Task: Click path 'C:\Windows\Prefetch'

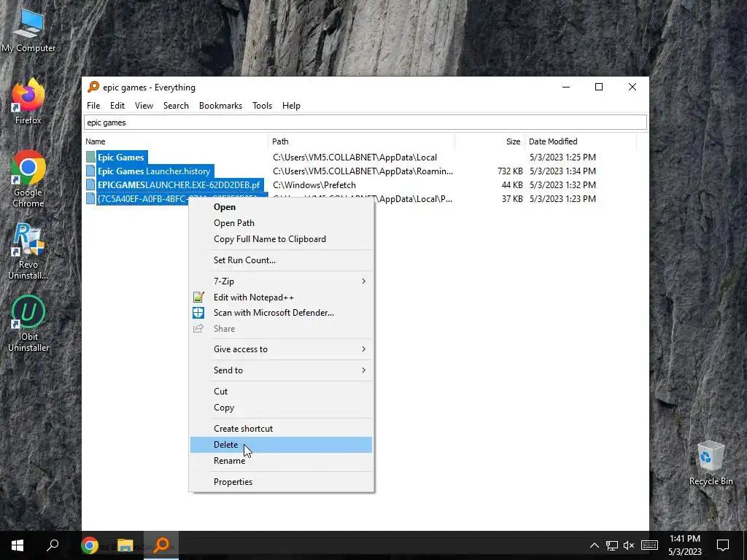Action: [x=314, y=184]
